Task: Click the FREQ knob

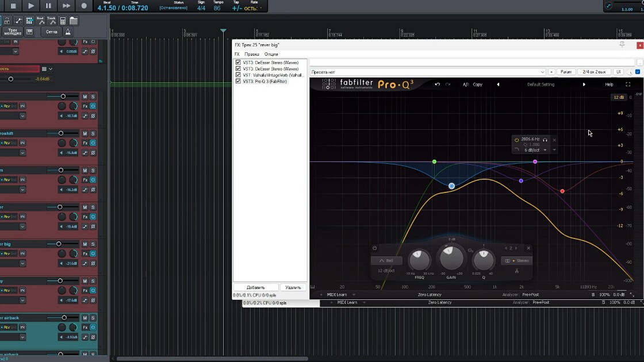Action: tap(419, 259)
